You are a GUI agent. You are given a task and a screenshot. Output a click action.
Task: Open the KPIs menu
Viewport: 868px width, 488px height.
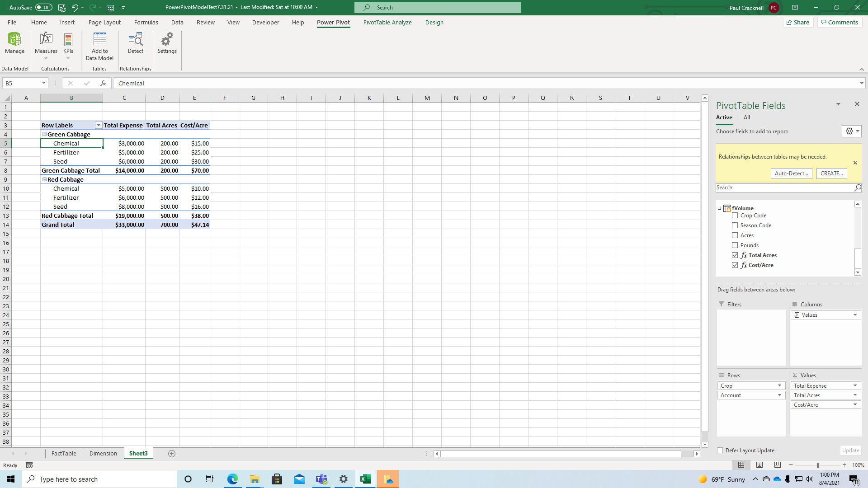pos(68,46)
